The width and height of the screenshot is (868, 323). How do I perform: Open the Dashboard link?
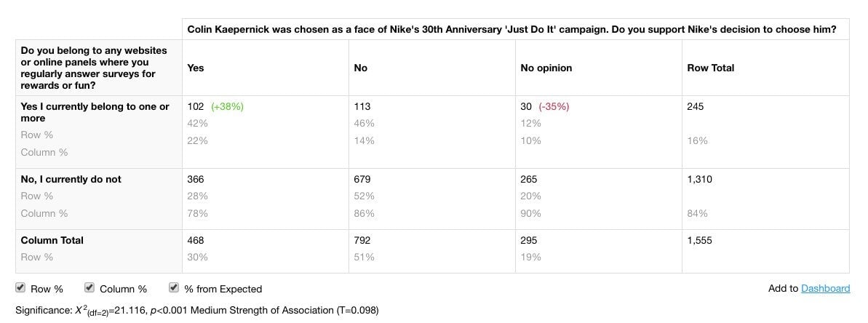click(x=825, y=288)
